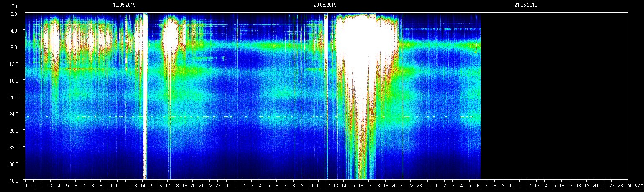Select the 8.0 frequency axis tick label
The width and height of the screenshot is (644, 192).
14,47
